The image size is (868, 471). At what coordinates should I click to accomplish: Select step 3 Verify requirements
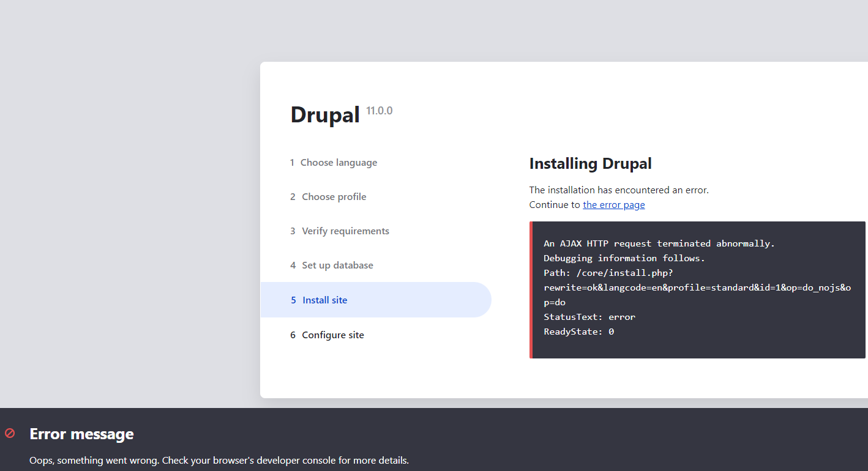pos(345,231)
